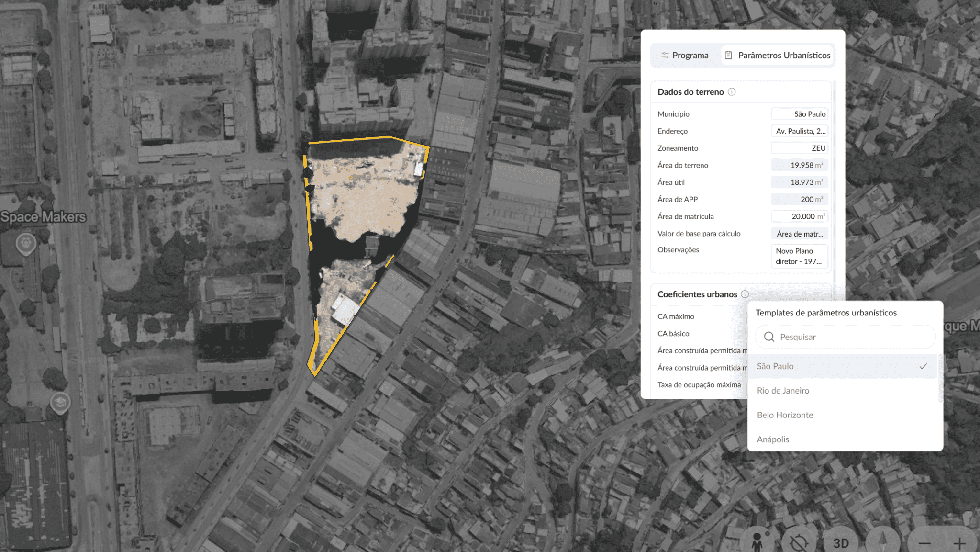Click the templates list scrollbar
Screen dimensions: 980x552
940,378
